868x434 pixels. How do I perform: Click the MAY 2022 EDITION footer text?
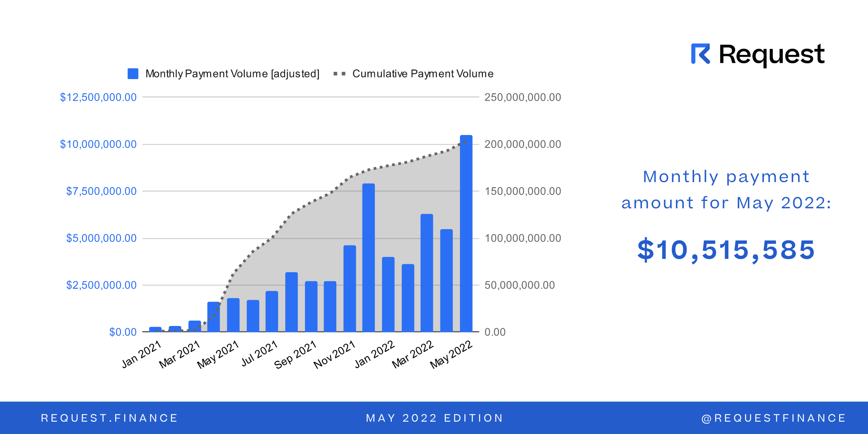[435, 418]
